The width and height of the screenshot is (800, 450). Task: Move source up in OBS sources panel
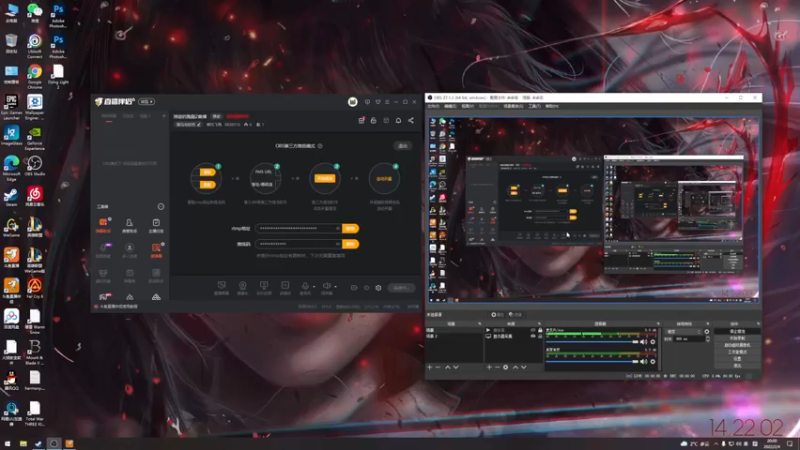point(515,367)
